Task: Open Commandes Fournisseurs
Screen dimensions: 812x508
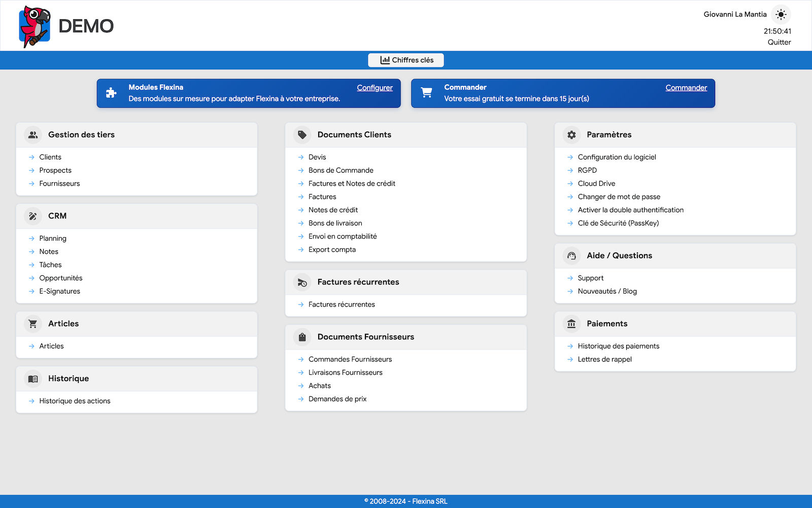Action: point(350,359)
